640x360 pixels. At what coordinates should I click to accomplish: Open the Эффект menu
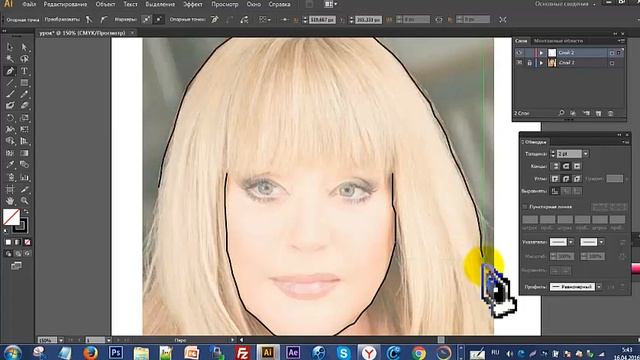[193, 4]
